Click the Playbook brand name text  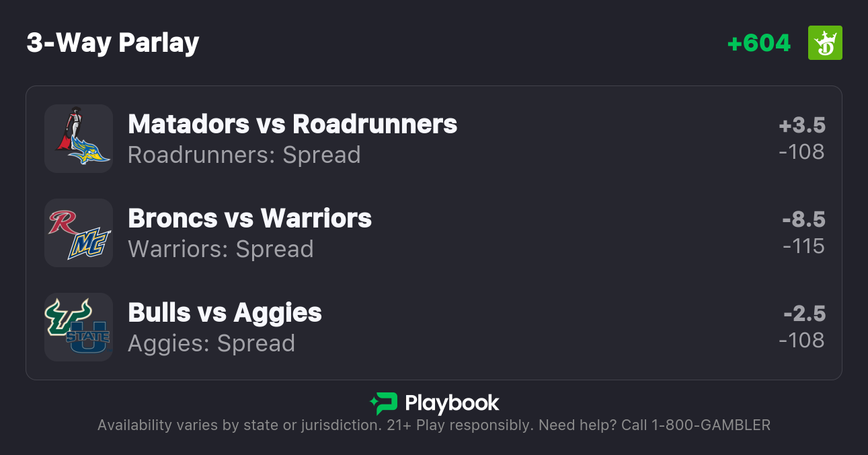point(452,403)
